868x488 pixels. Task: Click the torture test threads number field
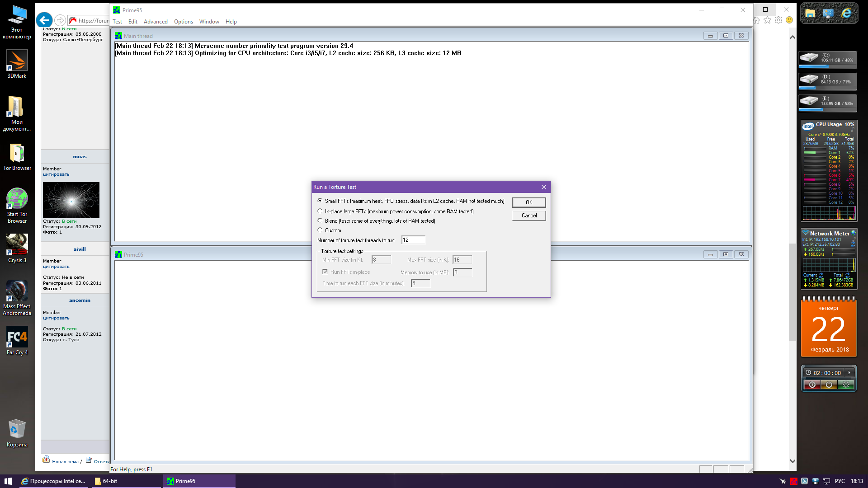(x=413, y=240)
